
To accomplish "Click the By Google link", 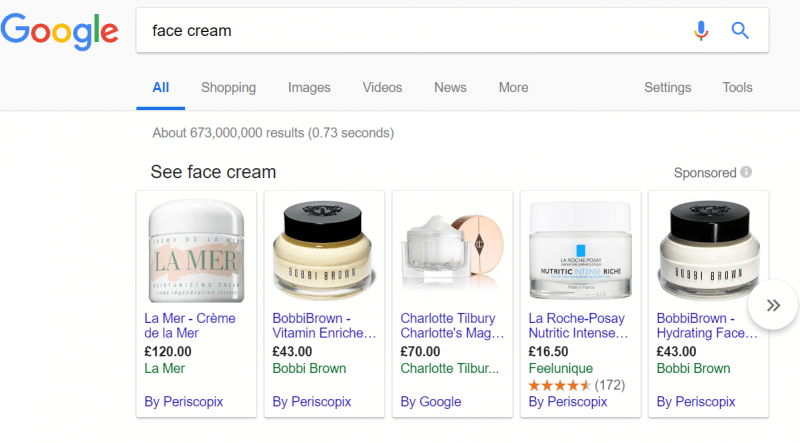I will pos(431,402).
